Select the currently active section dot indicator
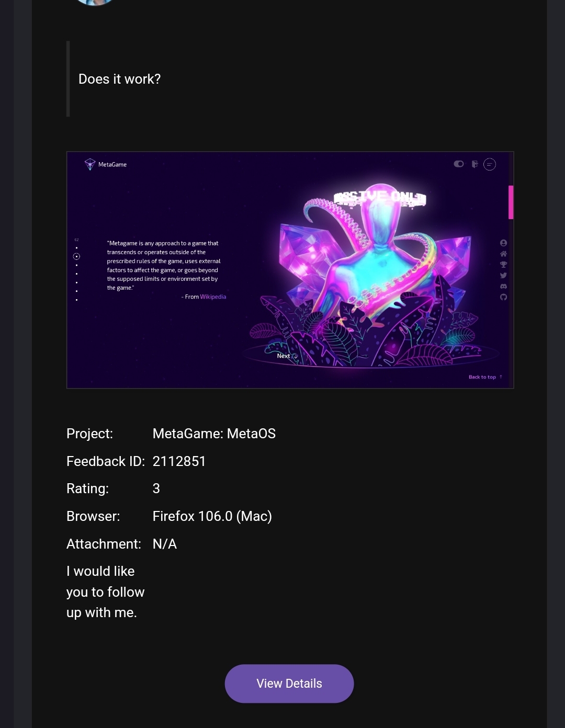Image resolution: width=565 pixels, height=728 pixels. (76, 256)
